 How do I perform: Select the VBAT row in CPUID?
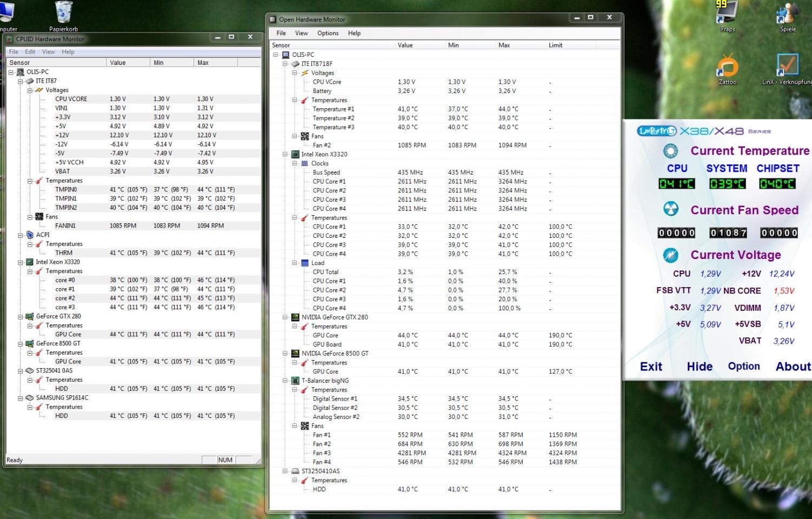(x=134, y=171)
